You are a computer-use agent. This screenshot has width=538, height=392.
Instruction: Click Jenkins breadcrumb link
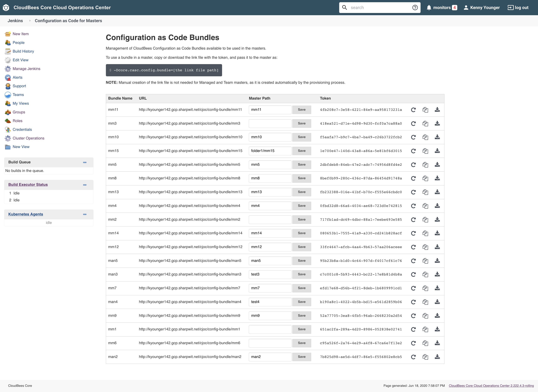click(x=15, y=21)
